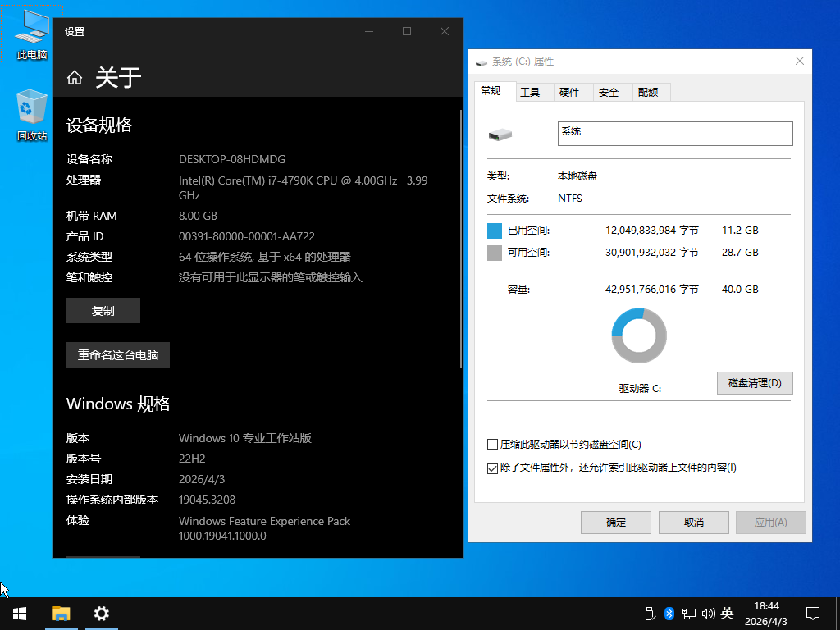Click the file system value NTFS
This screenshot has height=630, width=840.
[570, 199]
